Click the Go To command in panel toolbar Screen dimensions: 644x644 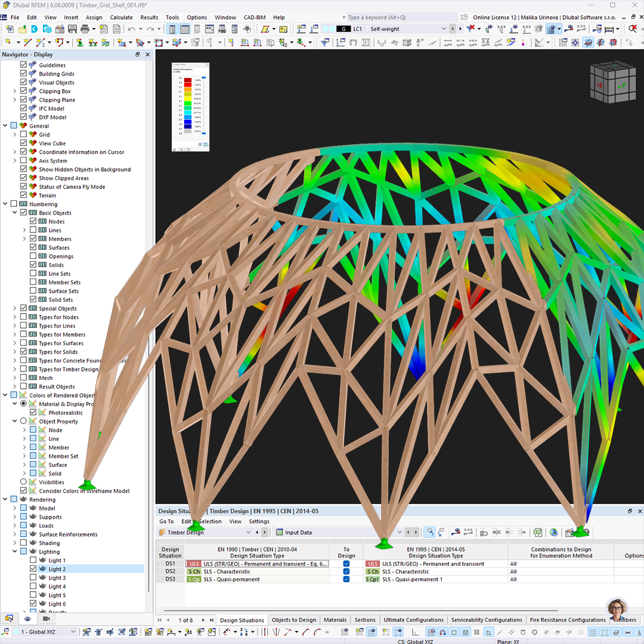[x=166, y=521]
